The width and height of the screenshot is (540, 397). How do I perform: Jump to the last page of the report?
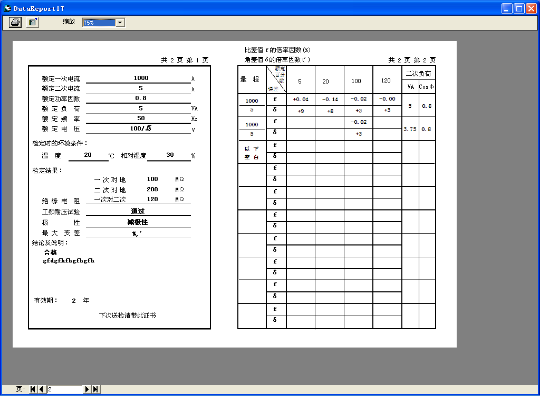click(x=96, y=389)
